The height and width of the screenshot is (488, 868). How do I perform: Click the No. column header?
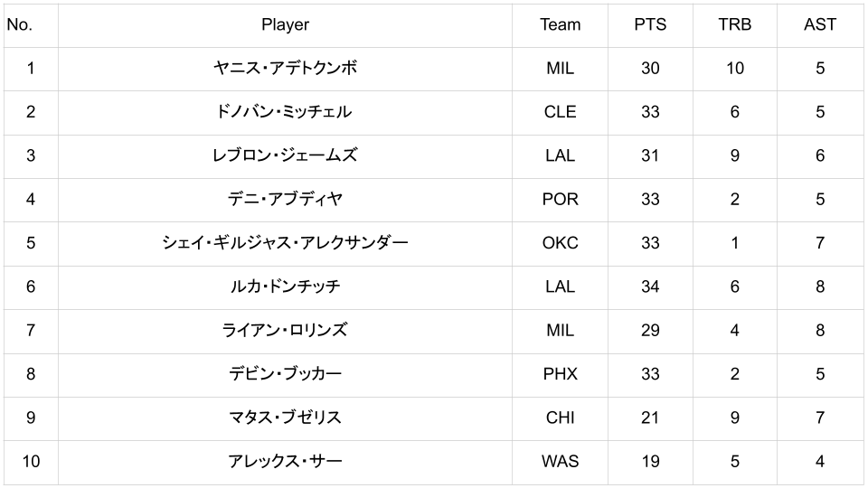(19, 25)
